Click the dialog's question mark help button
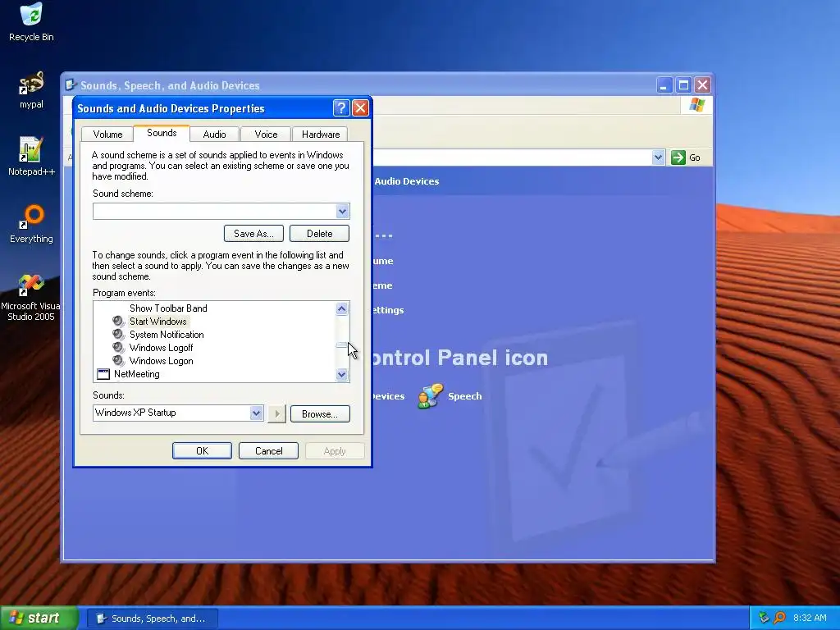 pos(341,108)
